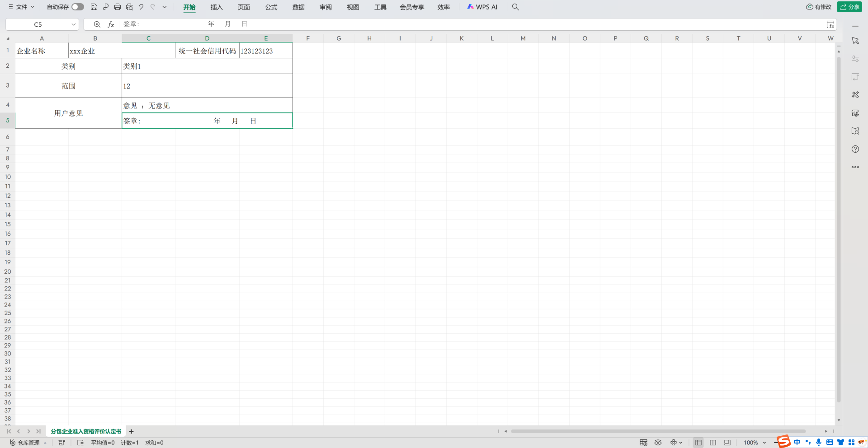Click the print icon in quick toolbar

click(118, 7)
